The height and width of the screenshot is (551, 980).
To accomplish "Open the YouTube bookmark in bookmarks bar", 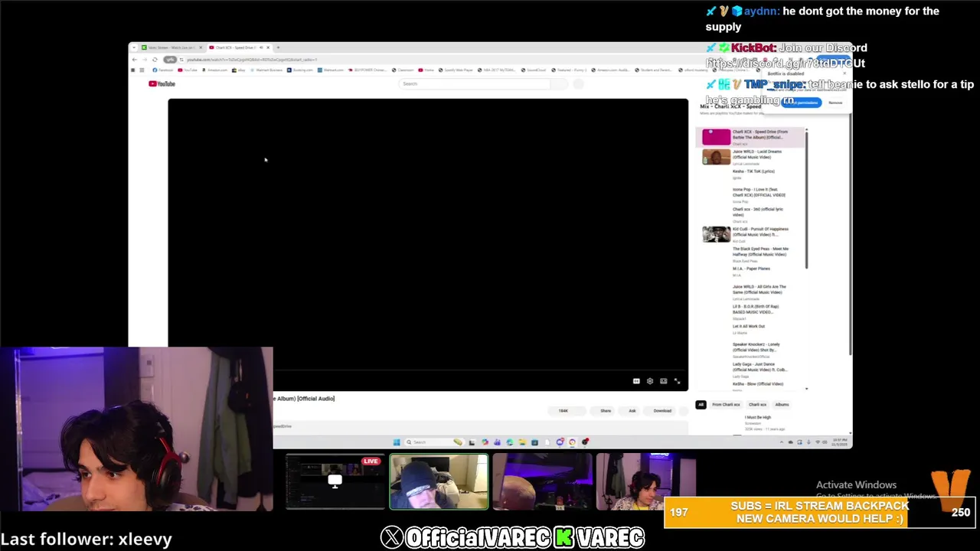I will click(187, 70).
